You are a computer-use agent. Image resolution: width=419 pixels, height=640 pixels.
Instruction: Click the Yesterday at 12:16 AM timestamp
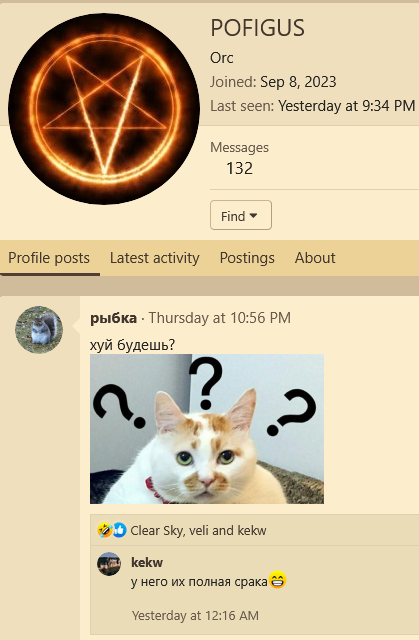point(195,616)
